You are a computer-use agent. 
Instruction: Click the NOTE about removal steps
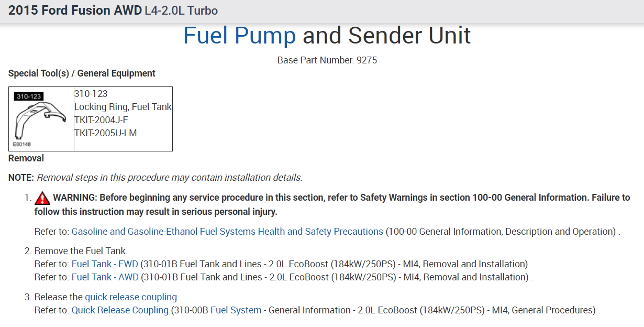pos(155,178)
